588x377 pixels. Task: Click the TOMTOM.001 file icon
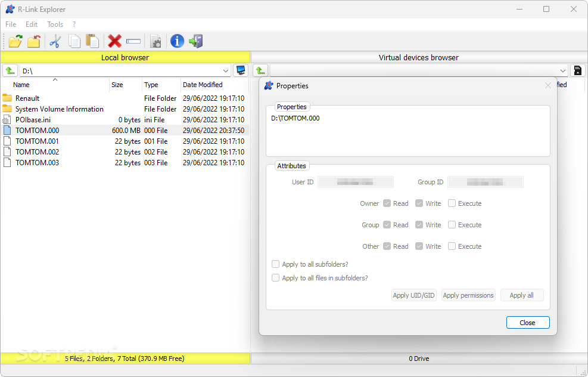click(7, 141)
